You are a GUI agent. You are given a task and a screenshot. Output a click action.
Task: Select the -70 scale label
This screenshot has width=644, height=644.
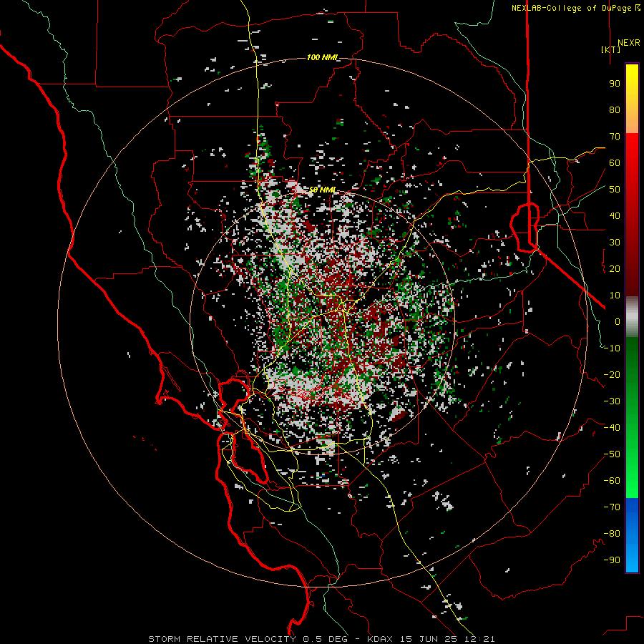click(x=612, y=507)
